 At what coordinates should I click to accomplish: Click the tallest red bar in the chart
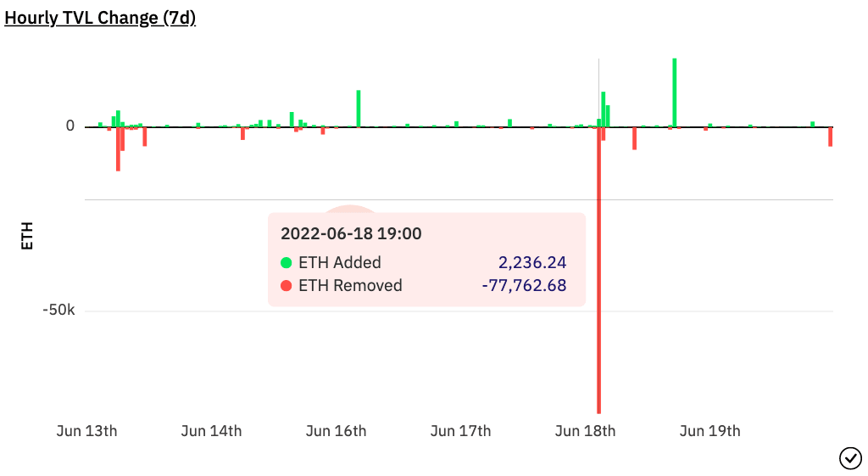pos(598,339)
